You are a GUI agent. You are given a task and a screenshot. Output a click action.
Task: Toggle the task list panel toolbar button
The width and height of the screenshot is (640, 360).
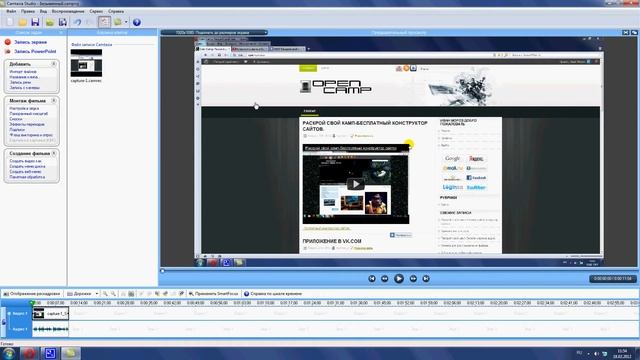104,22
